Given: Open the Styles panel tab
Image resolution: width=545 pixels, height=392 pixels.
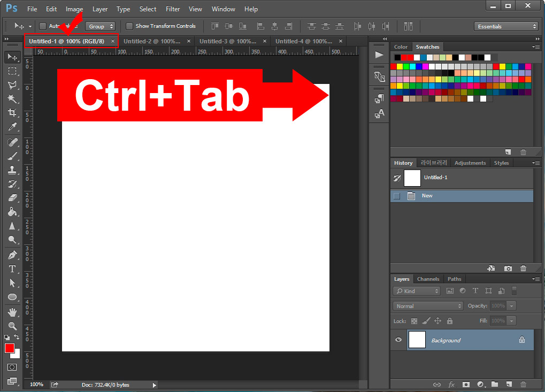Looking at the screenshot, I should pyautogui.click(x=502, y=163).
